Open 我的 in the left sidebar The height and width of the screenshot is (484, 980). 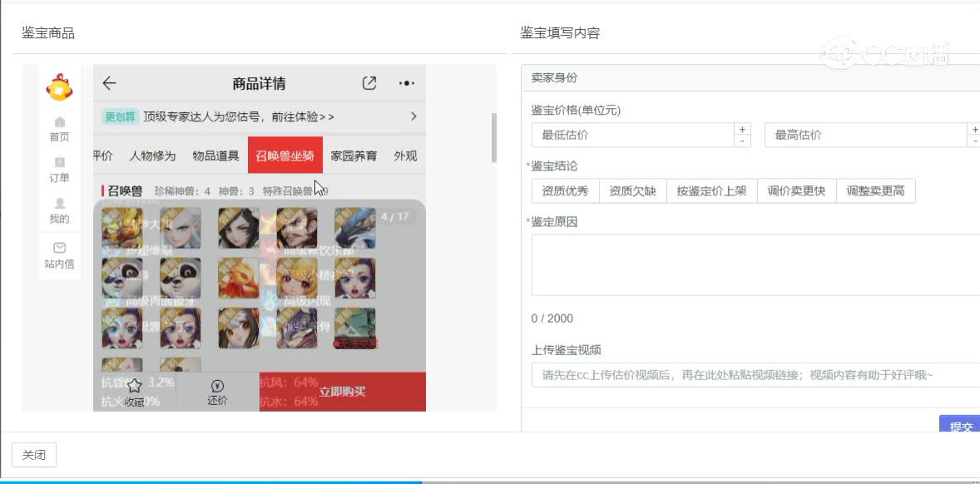click(59, 211)
